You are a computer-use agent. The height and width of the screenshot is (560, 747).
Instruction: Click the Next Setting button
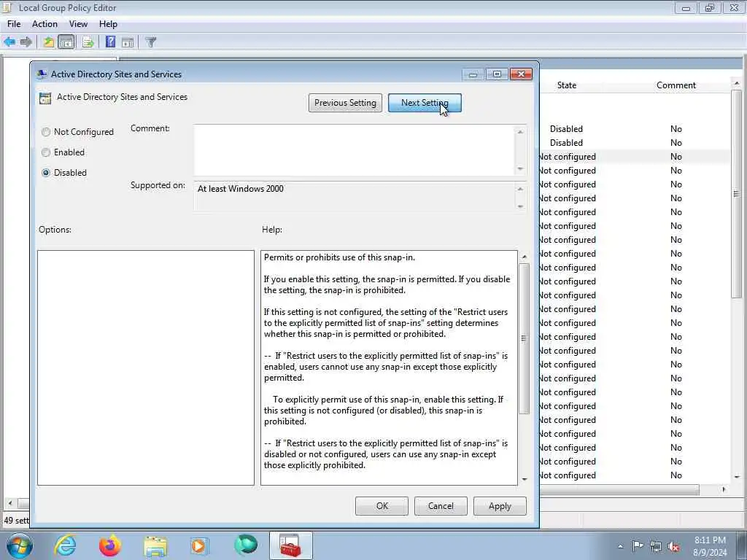425,103
